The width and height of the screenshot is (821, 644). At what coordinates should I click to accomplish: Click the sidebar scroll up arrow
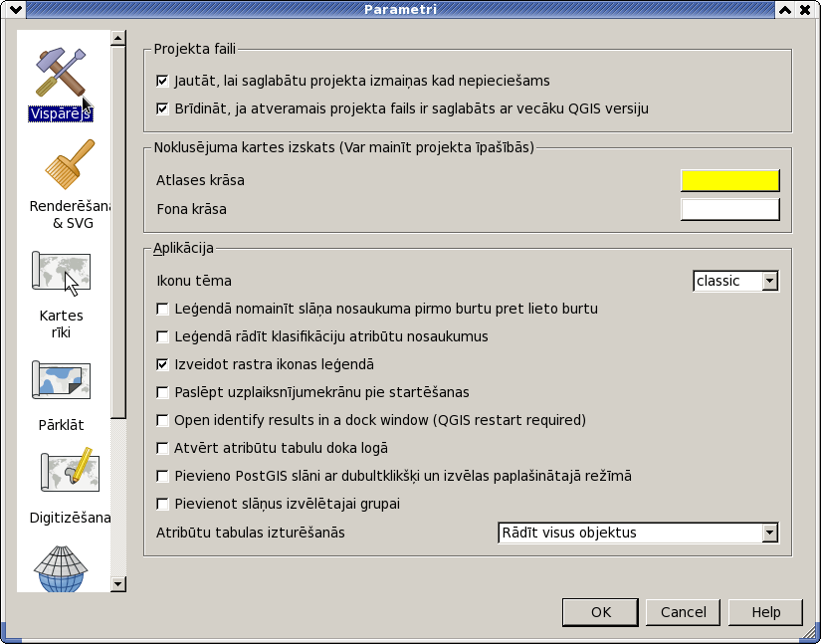point(118,38)
